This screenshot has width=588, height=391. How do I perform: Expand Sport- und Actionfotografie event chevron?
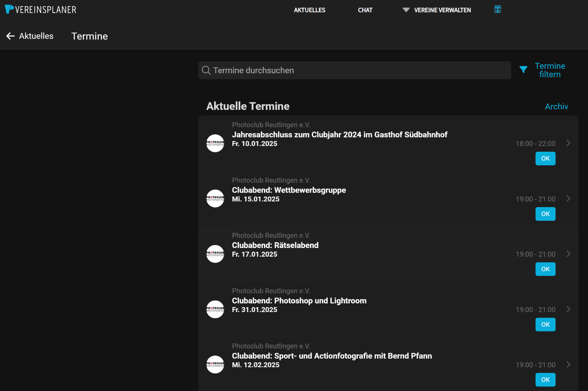[568, 365]
